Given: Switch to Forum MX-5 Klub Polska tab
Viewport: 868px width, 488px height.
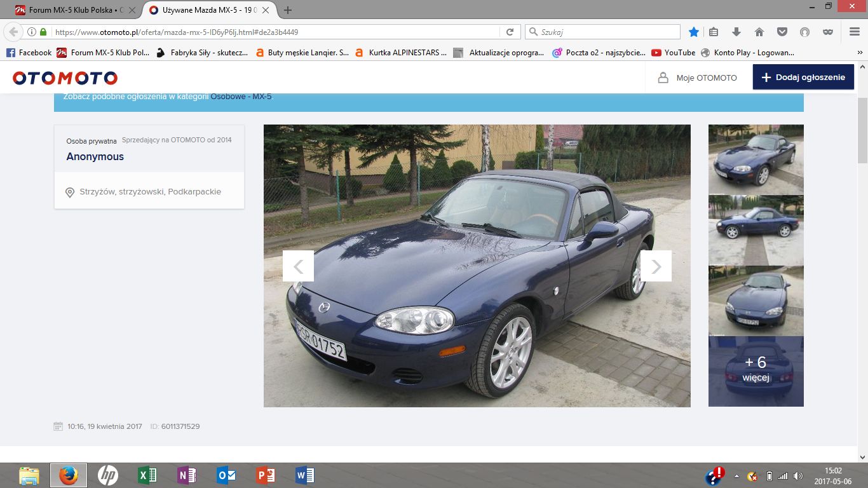Looking at the screenshot, I should [76, 10].
